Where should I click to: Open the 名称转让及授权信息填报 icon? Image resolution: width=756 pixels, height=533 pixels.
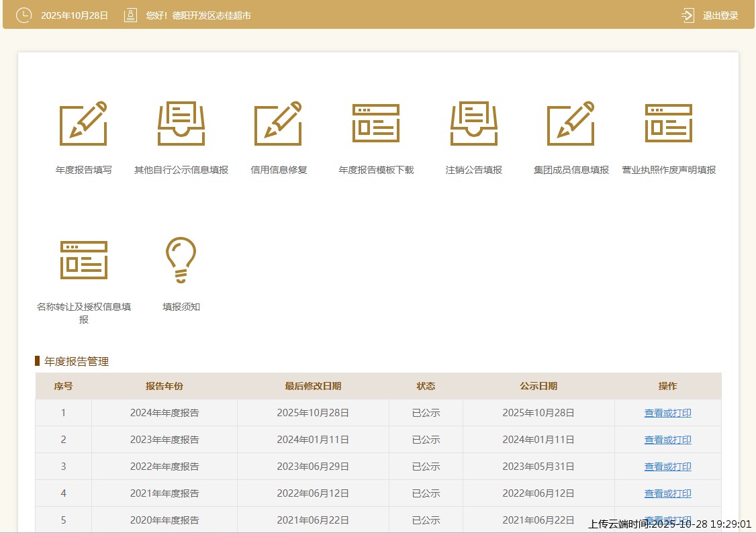click(x=83, y=260)
